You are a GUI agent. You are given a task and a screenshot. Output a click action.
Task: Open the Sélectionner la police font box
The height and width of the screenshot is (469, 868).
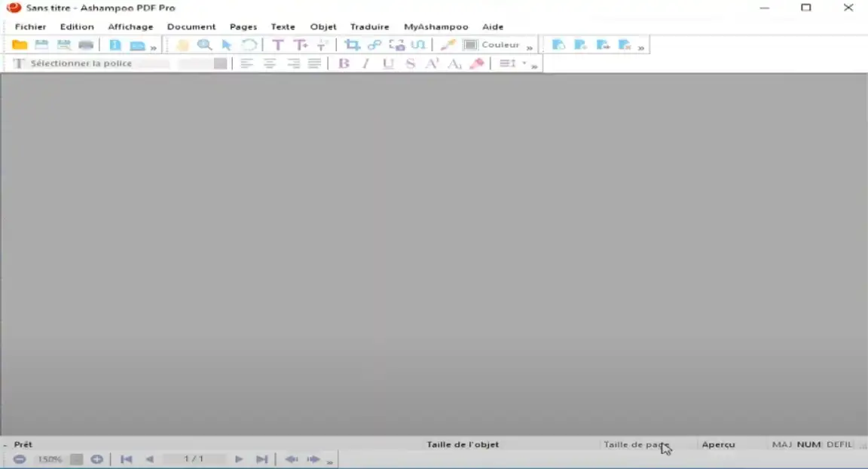point(98,64)
